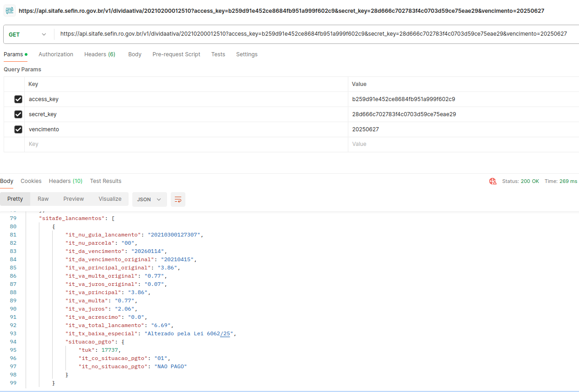Show the Test Results tab
579x392 pixels.
pos(106,181)
